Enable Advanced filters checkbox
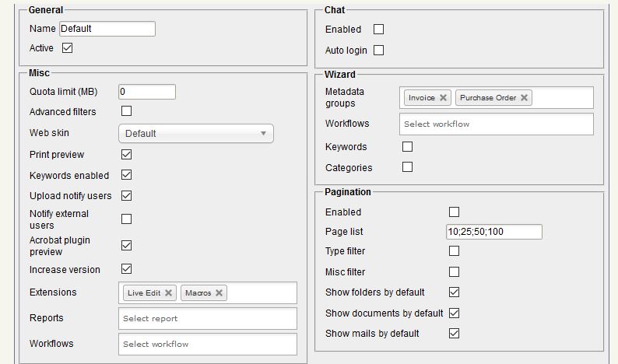The width and height of the screenshot is (618, 364). [x=127, y=111]
